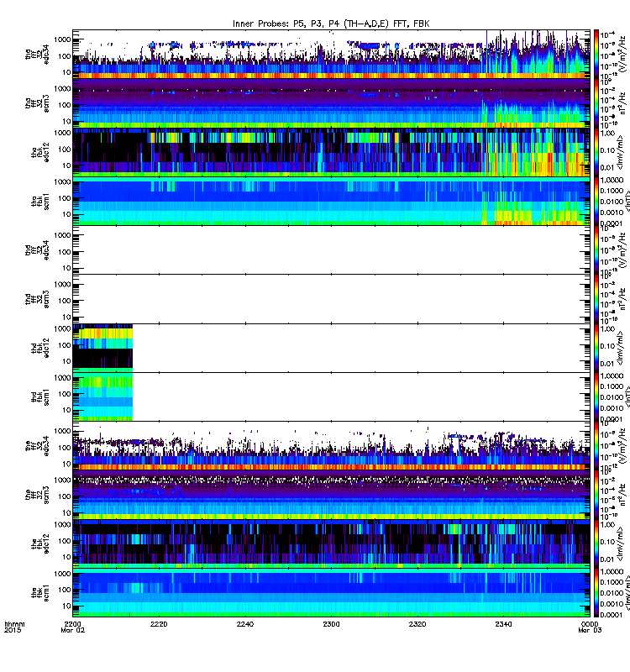The image size is (630, 672).
Task: Click the color bar beside the fbk edc12
Action: [x=596, y=543]
